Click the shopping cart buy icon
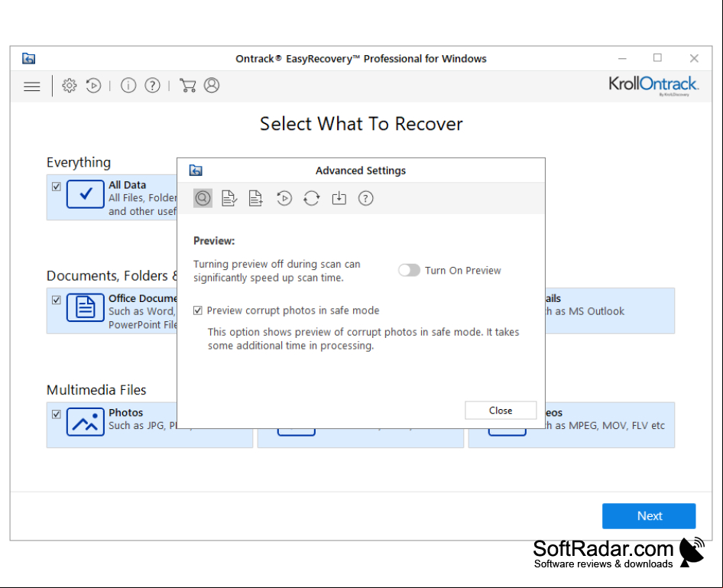Screen dimensions: 723x588 click(x=188, y=86)
